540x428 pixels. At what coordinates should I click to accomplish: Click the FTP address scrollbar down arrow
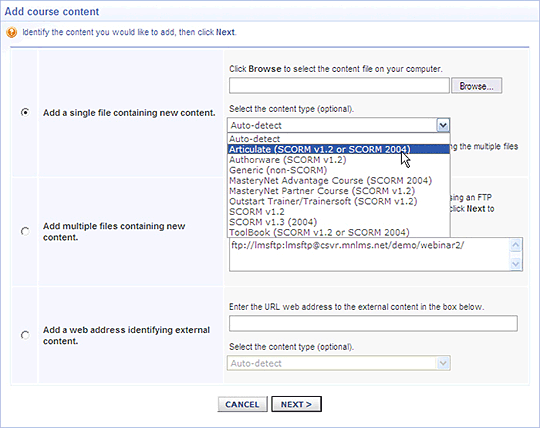[x=516, y=264]
